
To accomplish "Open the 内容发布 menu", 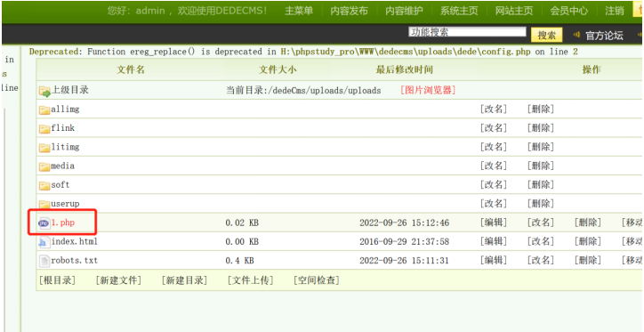I will pyautogui.click(x=349, y=11).
